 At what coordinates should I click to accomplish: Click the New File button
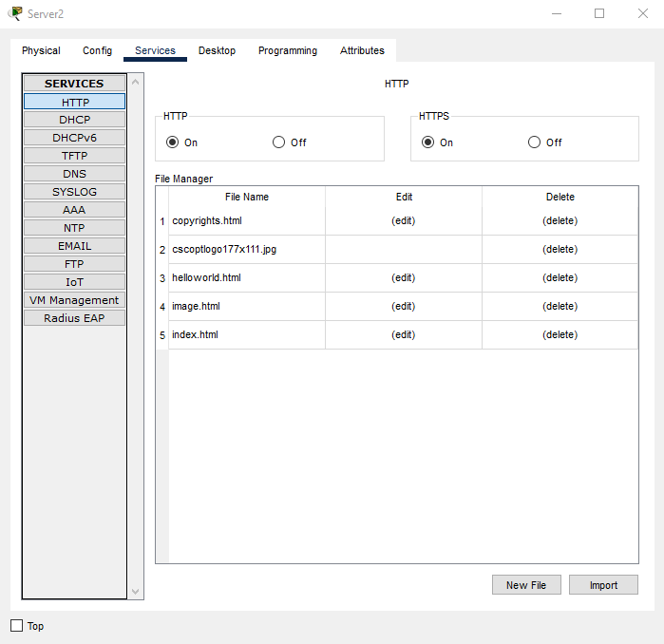[526, 585]
